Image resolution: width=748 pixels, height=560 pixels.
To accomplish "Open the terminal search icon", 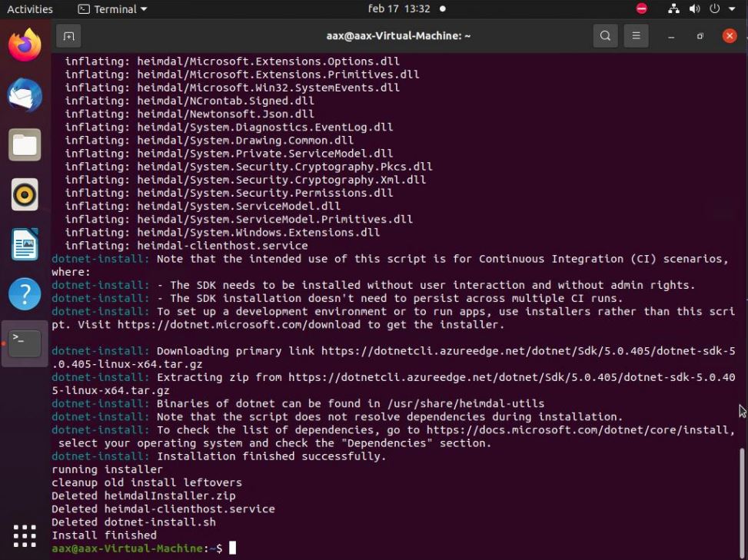I will point(605,36).
